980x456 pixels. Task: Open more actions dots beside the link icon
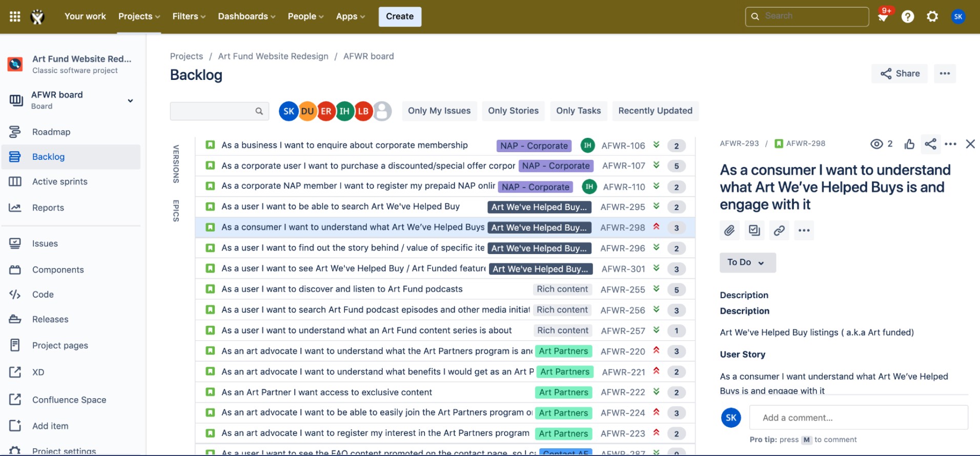[804, 231]
